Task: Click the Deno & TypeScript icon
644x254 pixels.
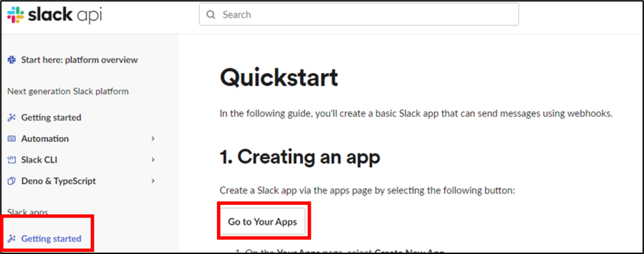Action: pyautogui.click(x=11, y=181)
